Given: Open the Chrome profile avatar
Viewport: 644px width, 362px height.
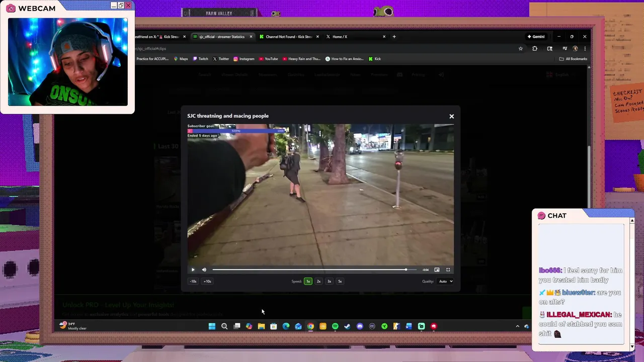Looking at the screenshot, I should pyautogui.click(x=575, y=49).
